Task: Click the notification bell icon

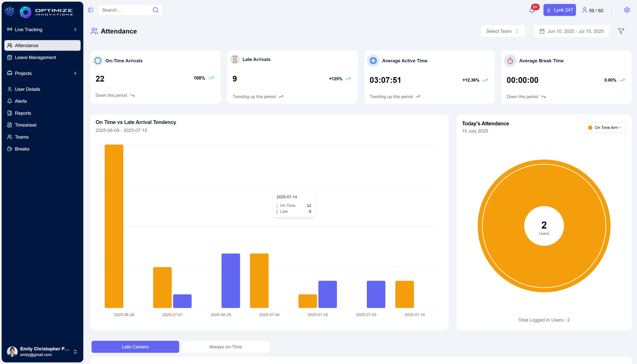Action: pyautogui.click(x=532, y=10)
